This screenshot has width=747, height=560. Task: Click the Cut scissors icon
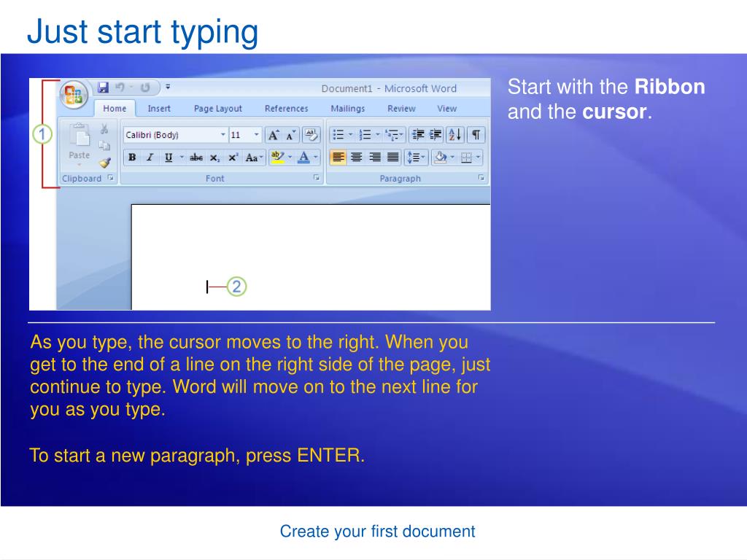point(104,129)
